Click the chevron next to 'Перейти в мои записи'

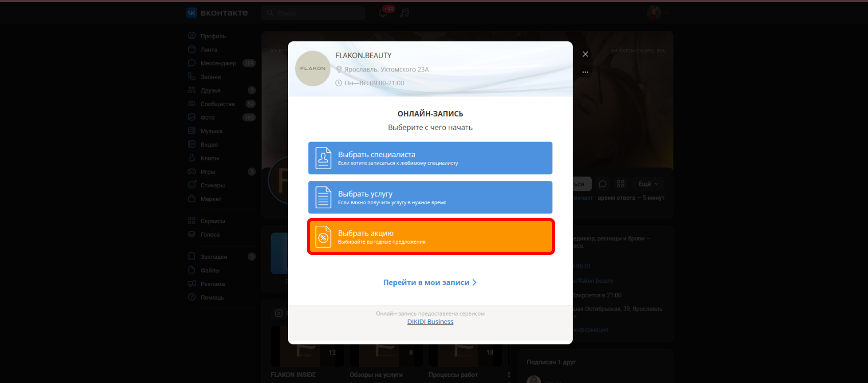point(474,282)
